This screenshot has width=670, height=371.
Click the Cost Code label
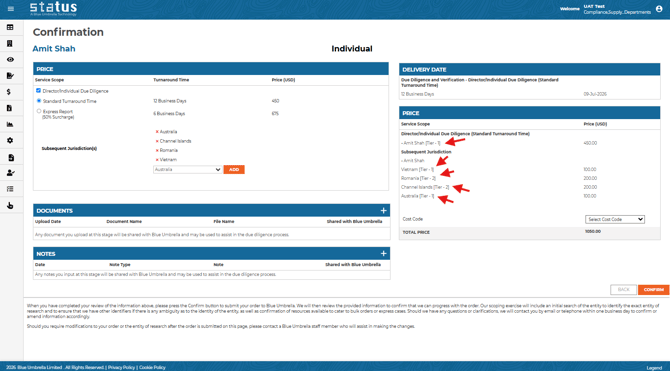(412, 219)
